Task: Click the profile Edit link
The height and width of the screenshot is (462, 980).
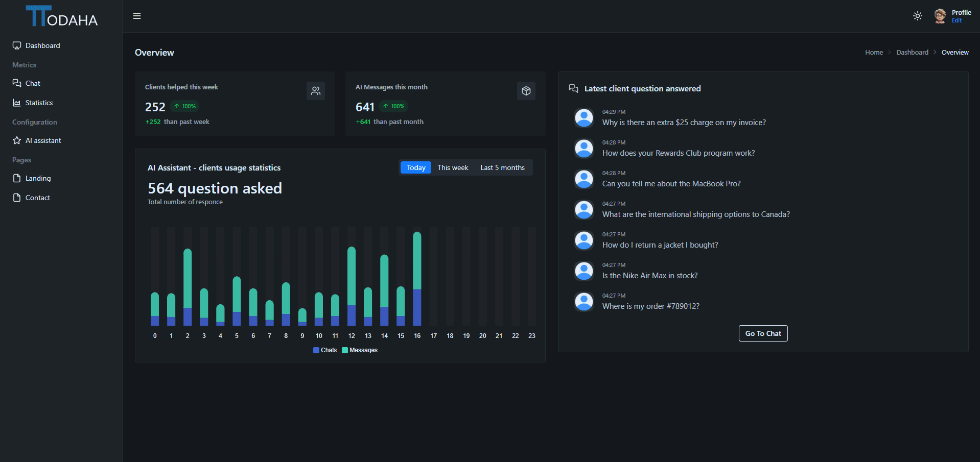Action: click(x=956, y=20)
